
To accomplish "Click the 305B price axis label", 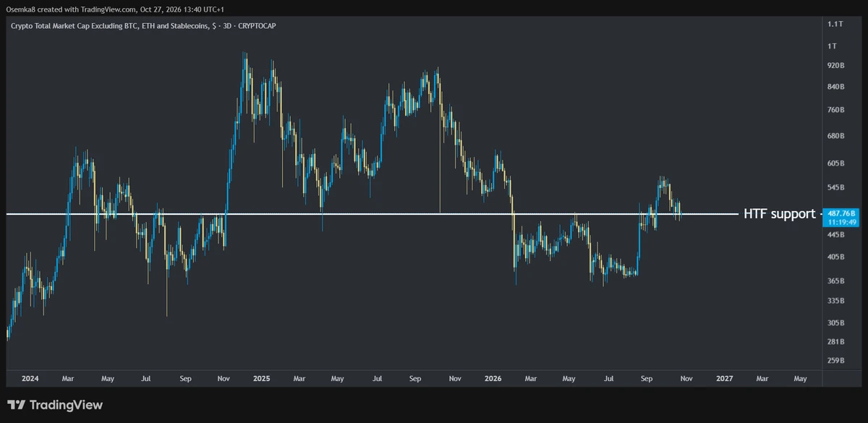I will point(837,322).
